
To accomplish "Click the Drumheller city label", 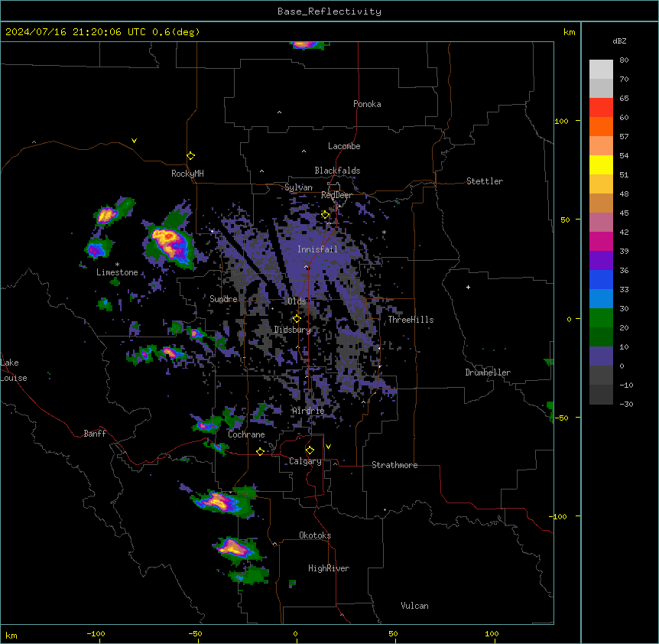I will pos(488,372).
